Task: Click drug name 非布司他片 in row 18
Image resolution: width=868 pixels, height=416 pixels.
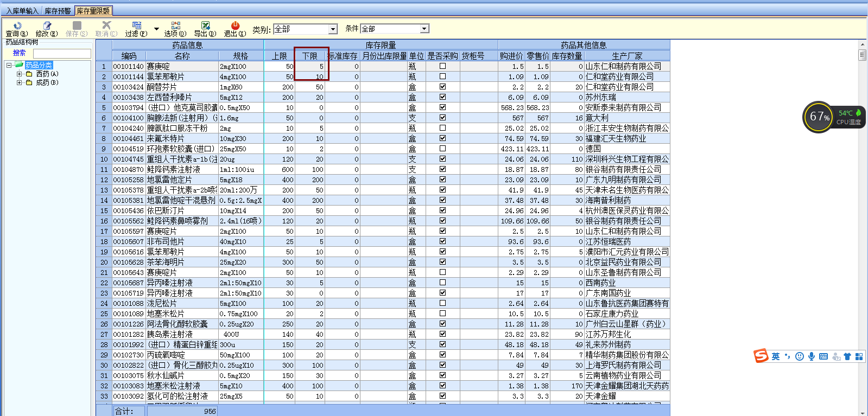Action: point(166,241)
